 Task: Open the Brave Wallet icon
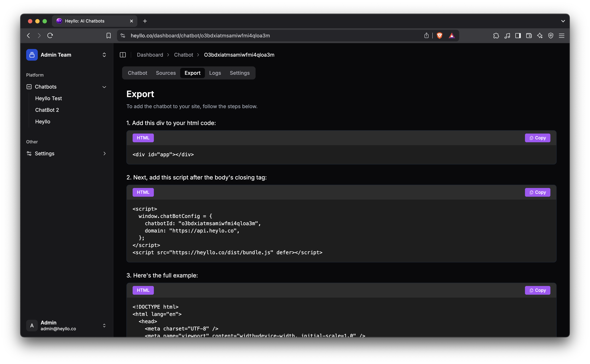click(529, 36)
